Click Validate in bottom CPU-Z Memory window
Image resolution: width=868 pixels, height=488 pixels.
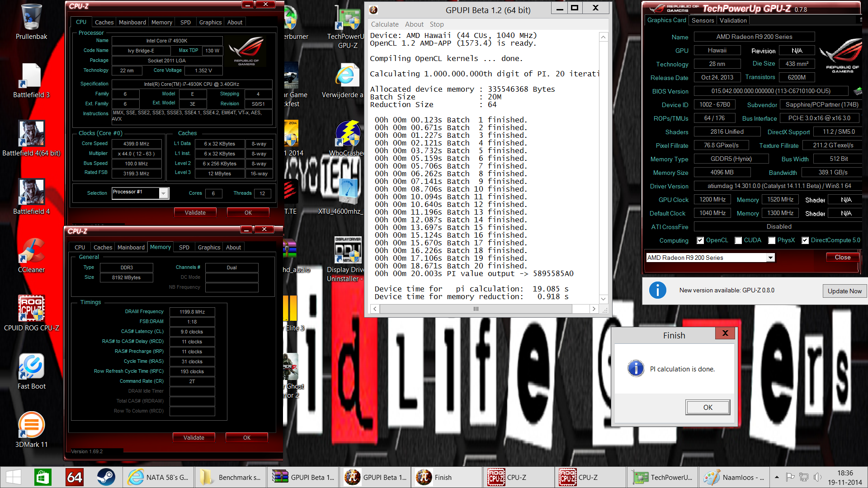(x=193, y=437)
